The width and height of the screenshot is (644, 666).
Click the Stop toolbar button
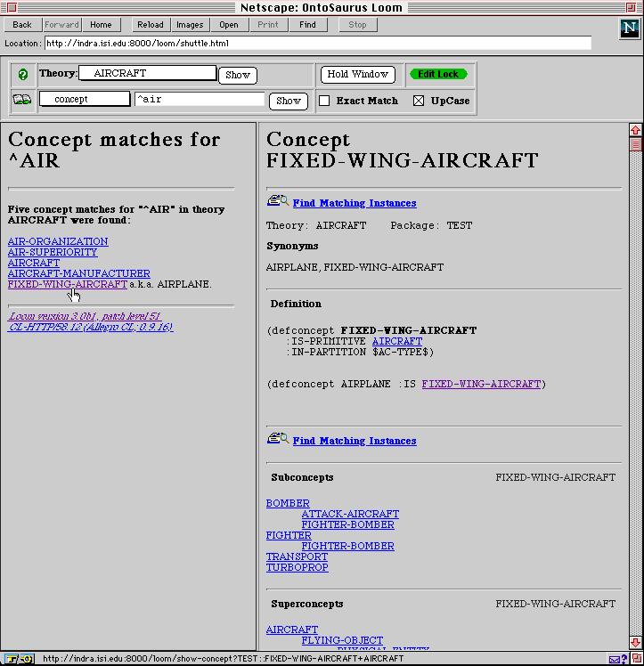pos(358,25)
